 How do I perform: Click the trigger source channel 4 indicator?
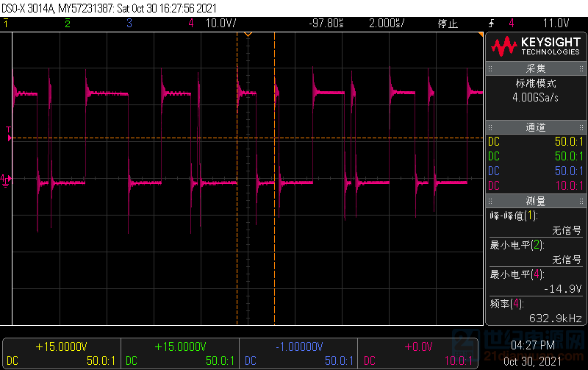(511, 24)
